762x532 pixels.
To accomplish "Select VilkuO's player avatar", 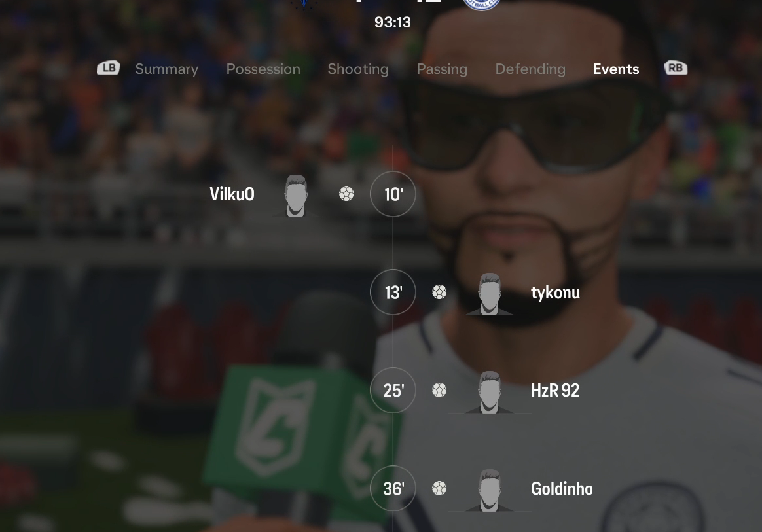I will click(x=295, y=196).
